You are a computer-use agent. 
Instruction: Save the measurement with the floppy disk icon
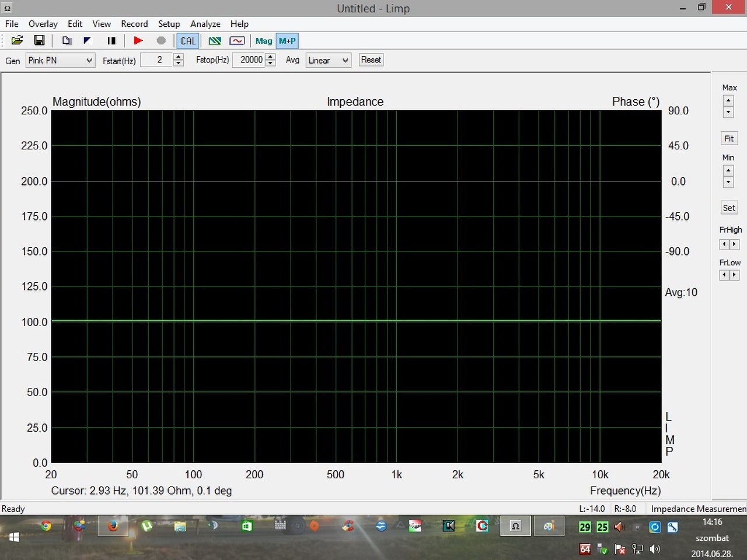click(x=39, y=40)
